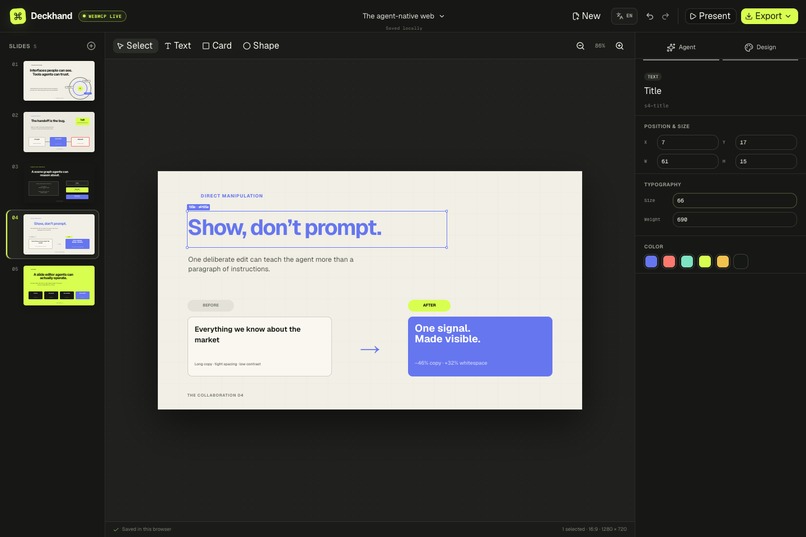
Task: Zoom out of the canvas
Action: 580,46
